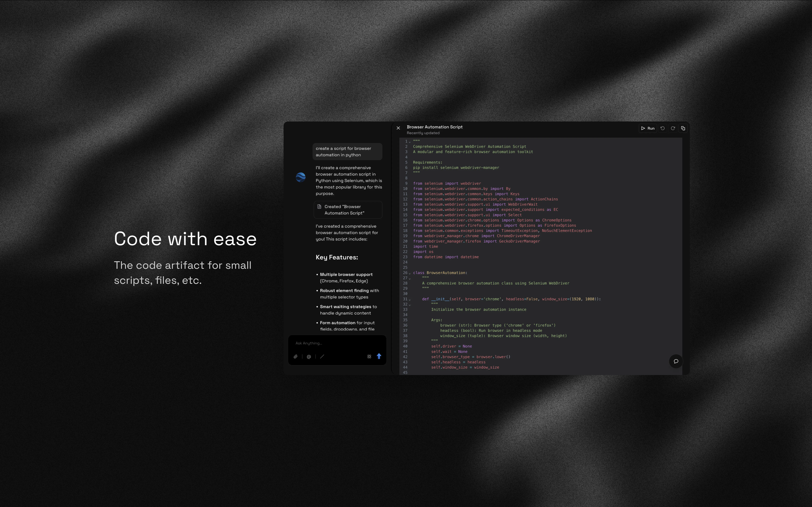Open the Created "Browser Automation Script" card
812x507 pixels.
pyautogui.click(x=348, y=210)
